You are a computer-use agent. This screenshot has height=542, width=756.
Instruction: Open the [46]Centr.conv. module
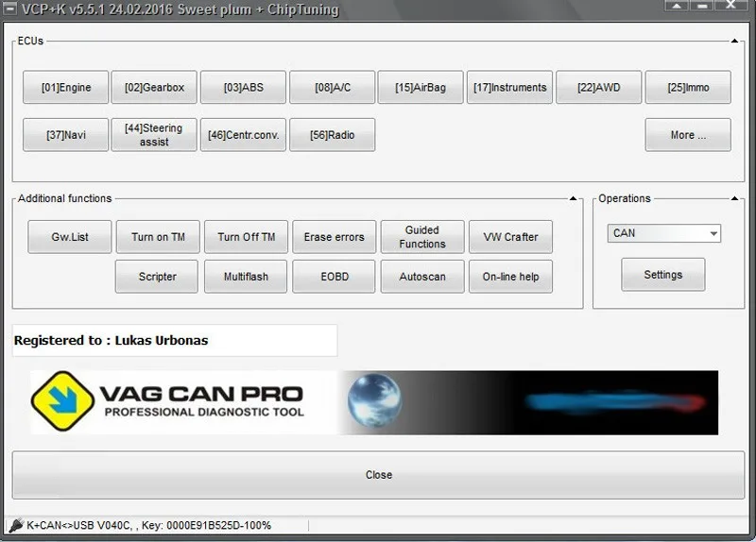tap(244, 135)
